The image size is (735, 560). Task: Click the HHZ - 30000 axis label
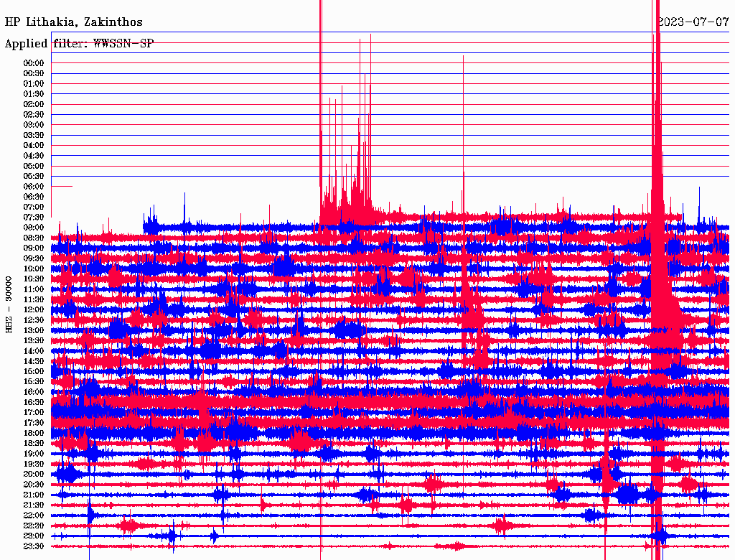coord(9,305)
